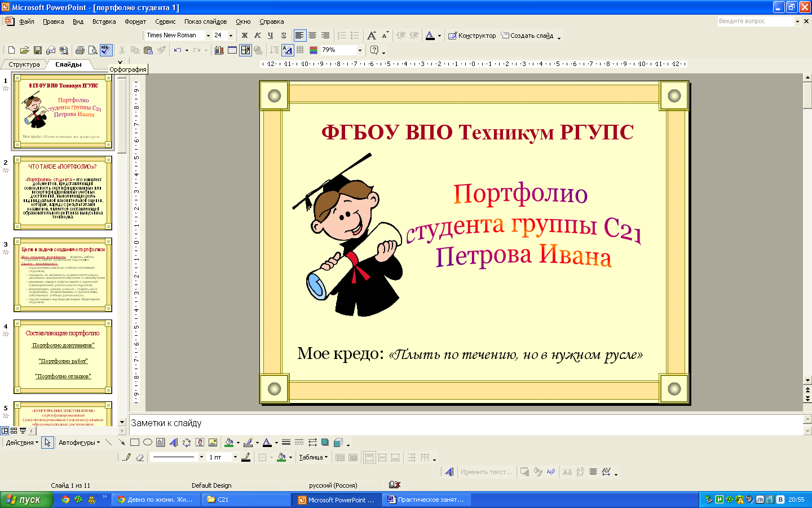Click the Конструктор design button
This screenshot has height=508, width=812.
(472, 36)
